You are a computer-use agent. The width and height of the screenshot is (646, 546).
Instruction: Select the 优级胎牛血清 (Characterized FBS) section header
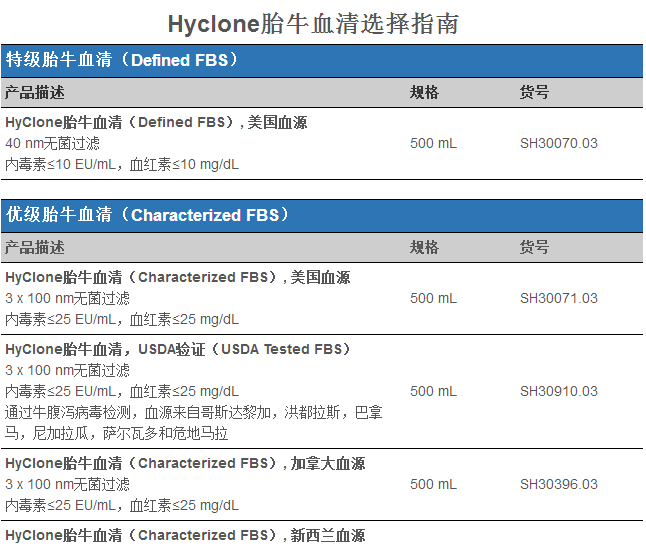tap(148, 215)
